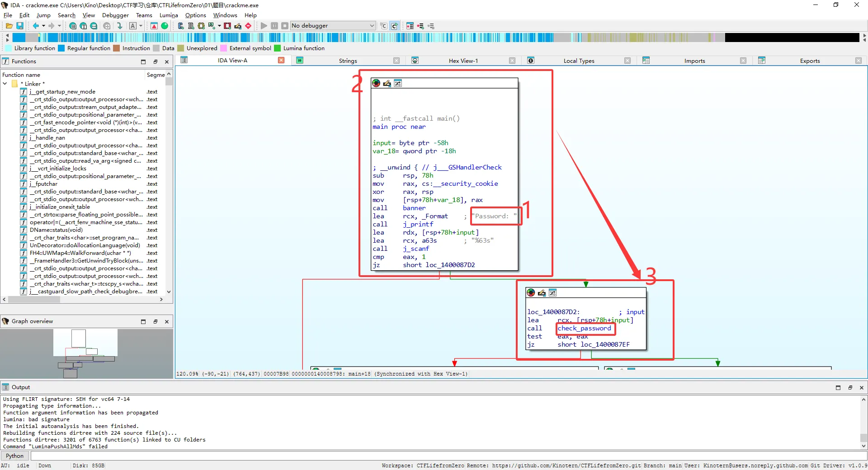Viewport: 868px width, 470px height.
Task: Click the Python console language button
Action: click(15, 456)
